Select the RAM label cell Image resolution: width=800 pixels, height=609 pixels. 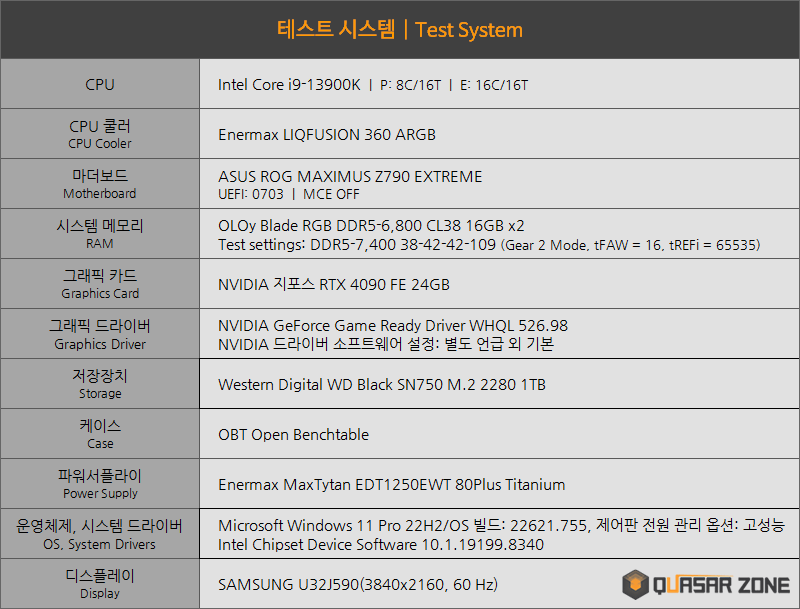[100, 234]
